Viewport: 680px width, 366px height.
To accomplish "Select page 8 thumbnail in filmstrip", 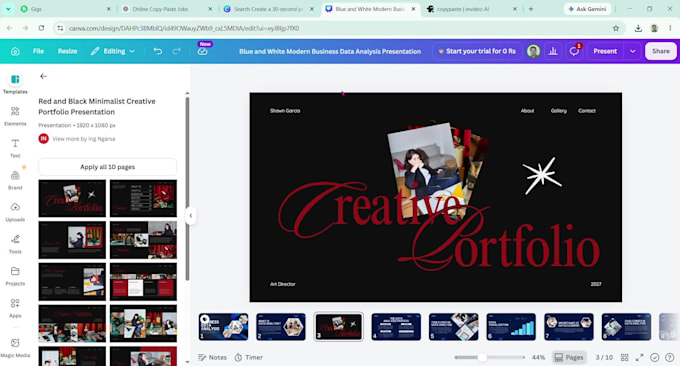I will [x=626, y=327].
